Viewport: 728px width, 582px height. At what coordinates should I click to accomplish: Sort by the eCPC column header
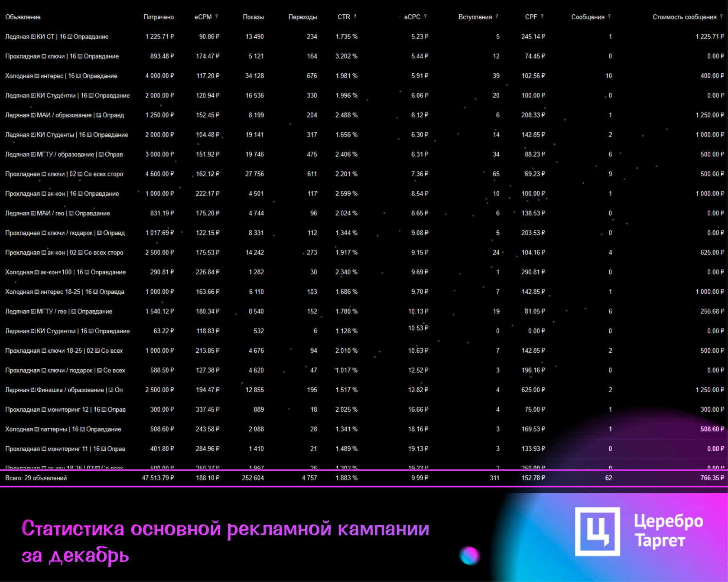(x=412, y=17)
